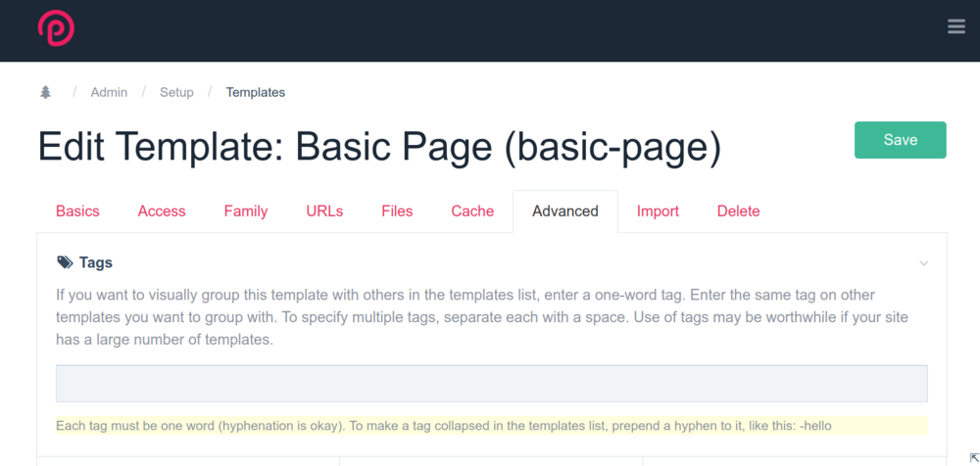Image resolution: width=980 pixels, height=466 pixels.
Task: Go to the Delete tab
Action: pyautogui.click(x=738, y=211)
